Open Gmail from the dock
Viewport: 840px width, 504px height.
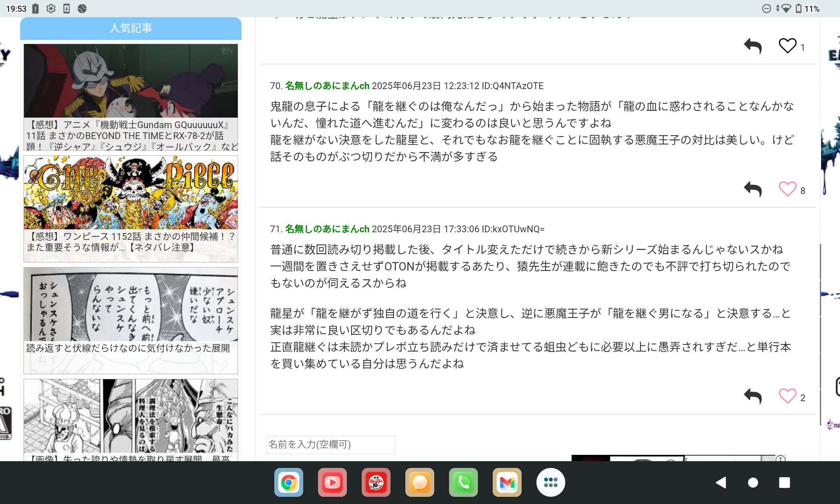[507, 483]
